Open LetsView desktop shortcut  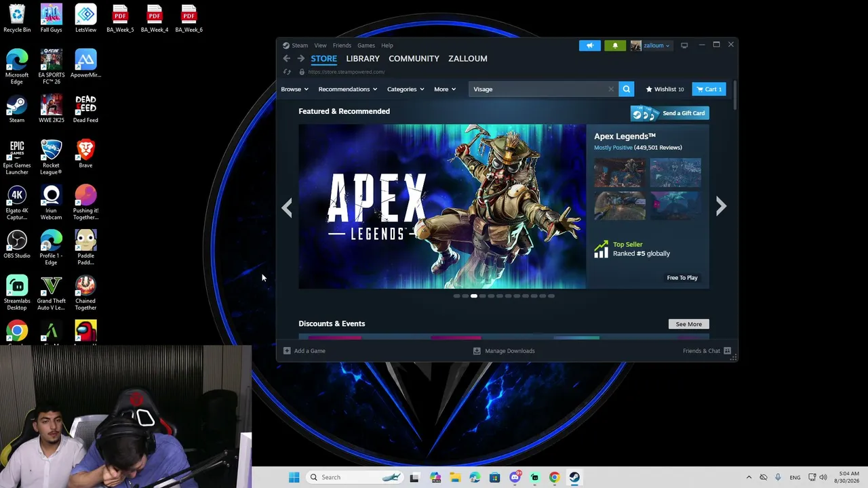[x=85, y=18]
